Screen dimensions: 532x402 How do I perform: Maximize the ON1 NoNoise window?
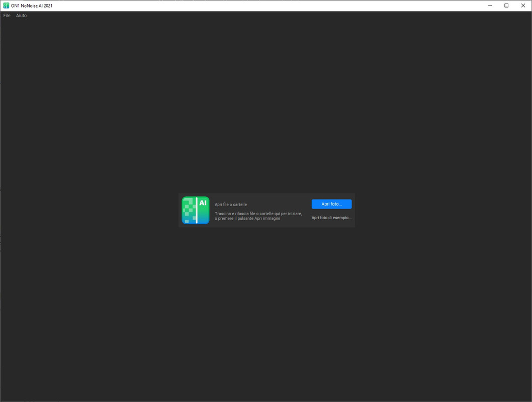pyautogui.click(x=506, y=6)
